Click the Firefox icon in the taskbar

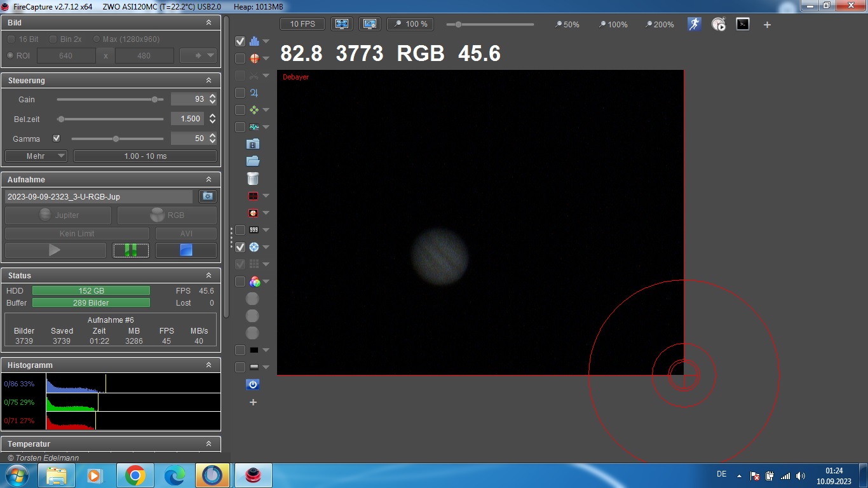(x=212, y=475)
